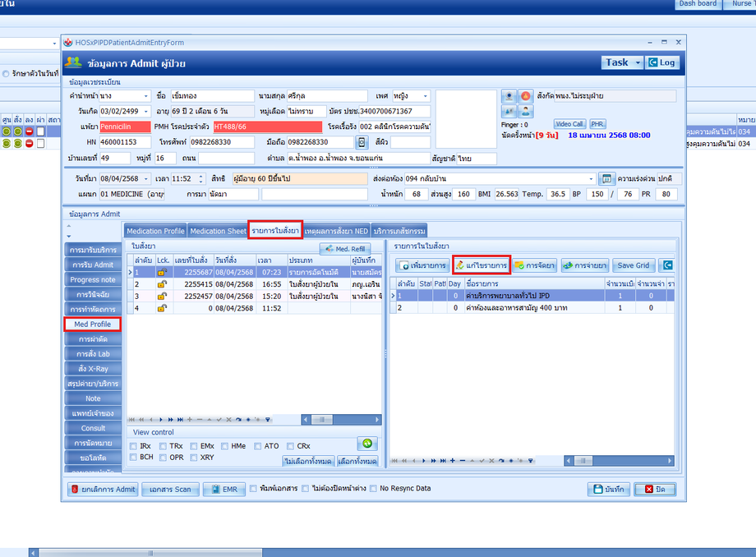756x557 pixels.
Task: Enable the No Resync Data checkbox
Action: [373, 489]
